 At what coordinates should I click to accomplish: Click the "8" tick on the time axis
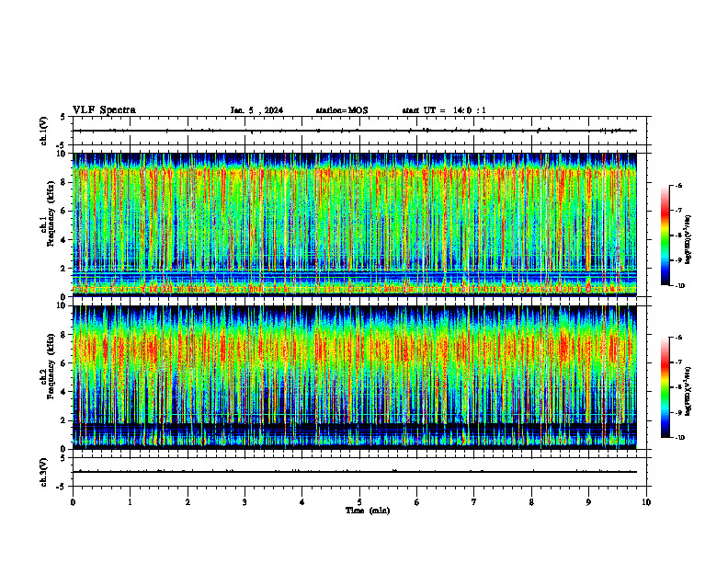pyautogui.click(x=531, y=502)
